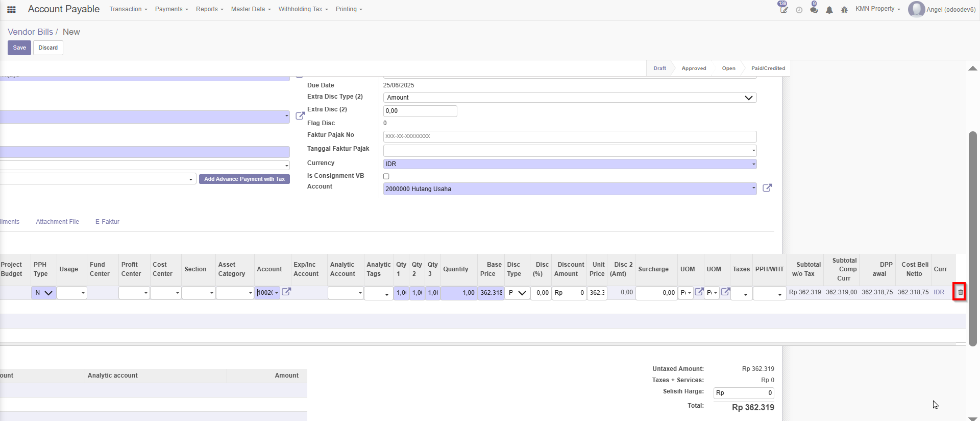The height and width of the screenshot is (421, 980).
Task: Tick the Is Consignment VB checkbox
Action: click(x=386, y=176)
